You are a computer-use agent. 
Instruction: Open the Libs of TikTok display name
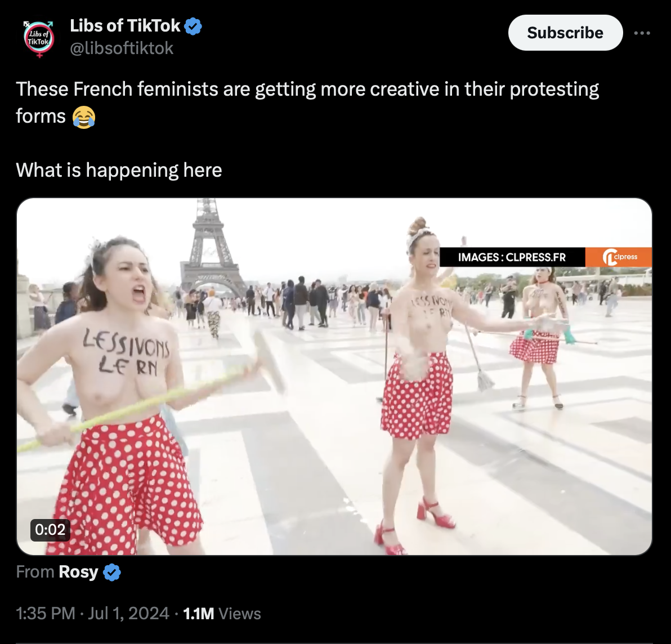pyautogui.click(x=125, y=26)
